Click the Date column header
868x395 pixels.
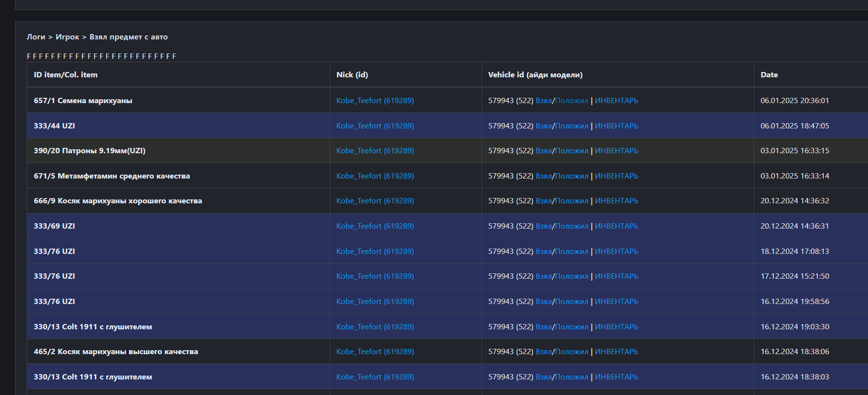769,75
